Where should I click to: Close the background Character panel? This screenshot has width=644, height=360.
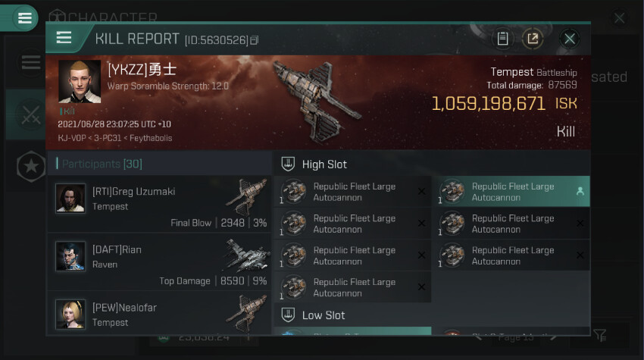[x=618, y=18]
